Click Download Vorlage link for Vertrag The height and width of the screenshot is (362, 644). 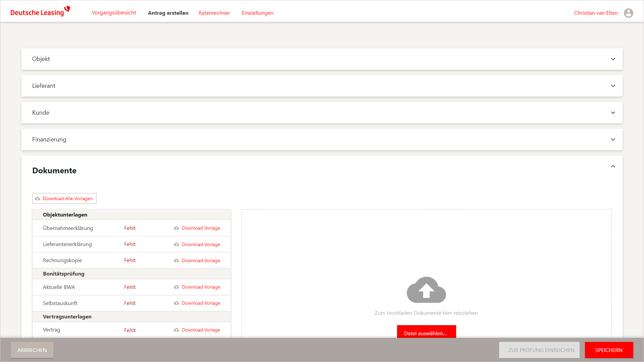pos(201,330)
